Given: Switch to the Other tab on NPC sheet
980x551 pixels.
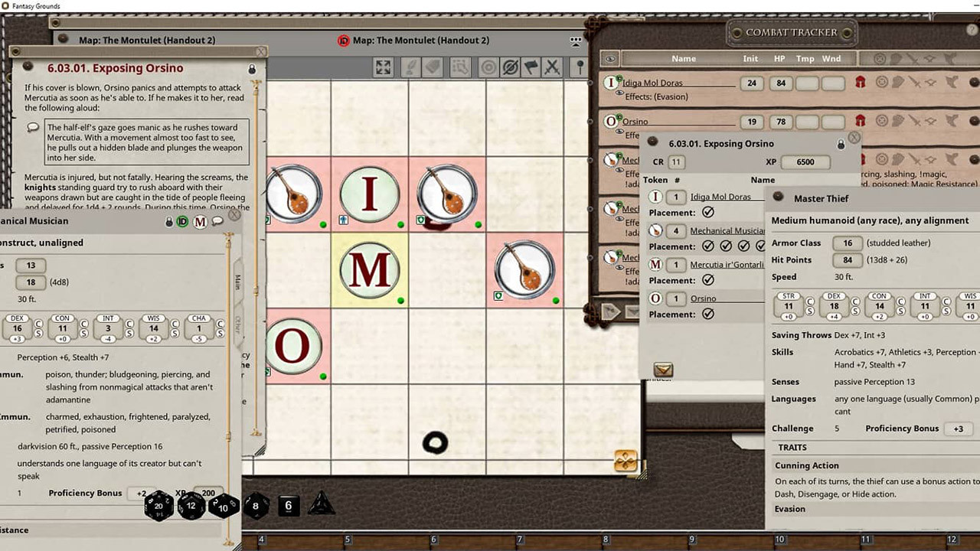Looking at the screenshot, I should 237,325.
